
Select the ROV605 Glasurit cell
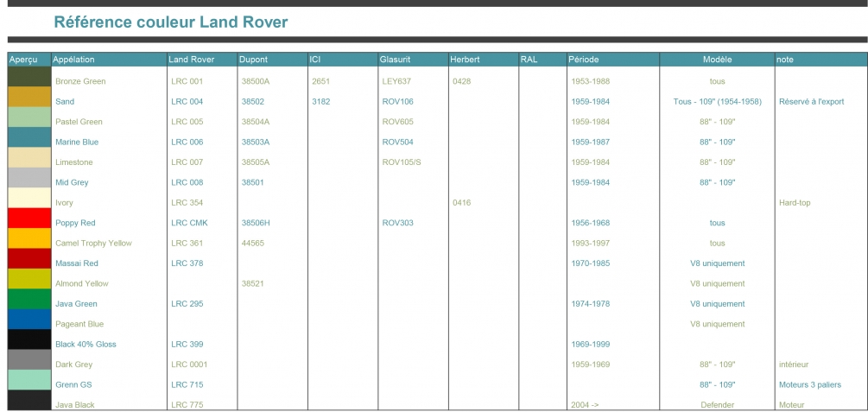coord(397,122)
